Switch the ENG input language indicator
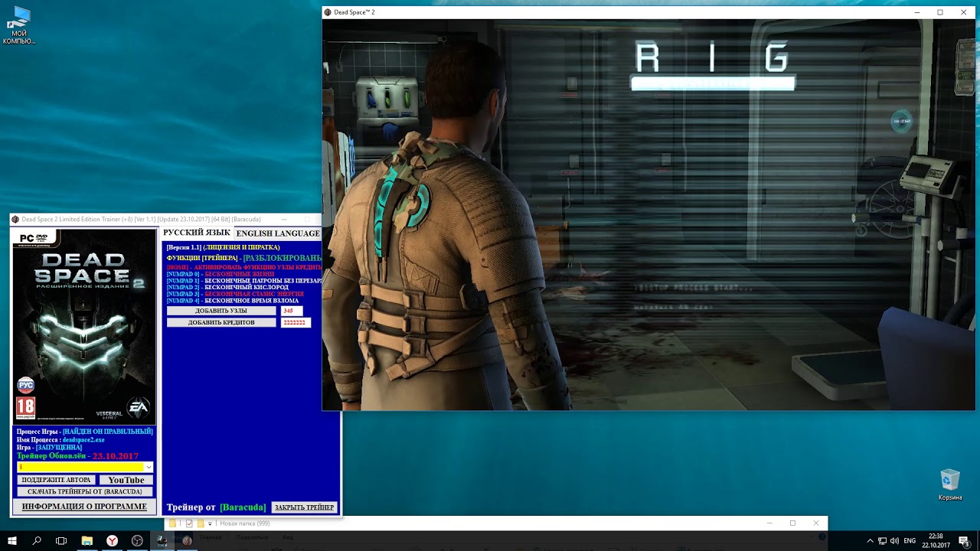This screenshot has height=551, width=980. pos(910,541)
